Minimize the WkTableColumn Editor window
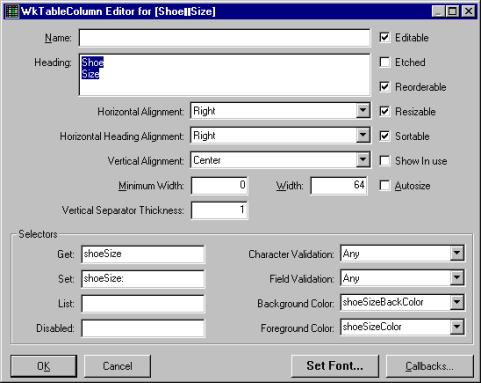This screenshot has height=383, width=481. pos(439,11)
